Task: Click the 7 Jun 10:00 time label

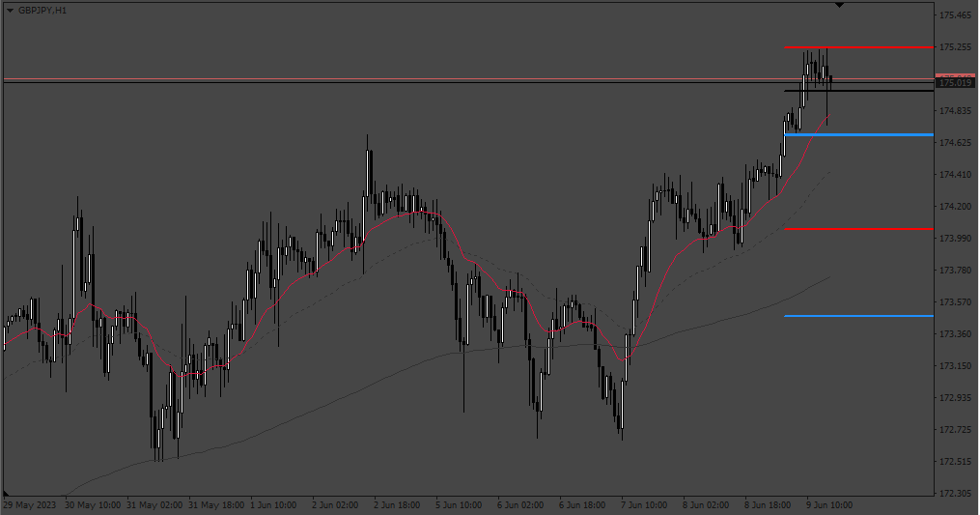Action: [644, 505]
